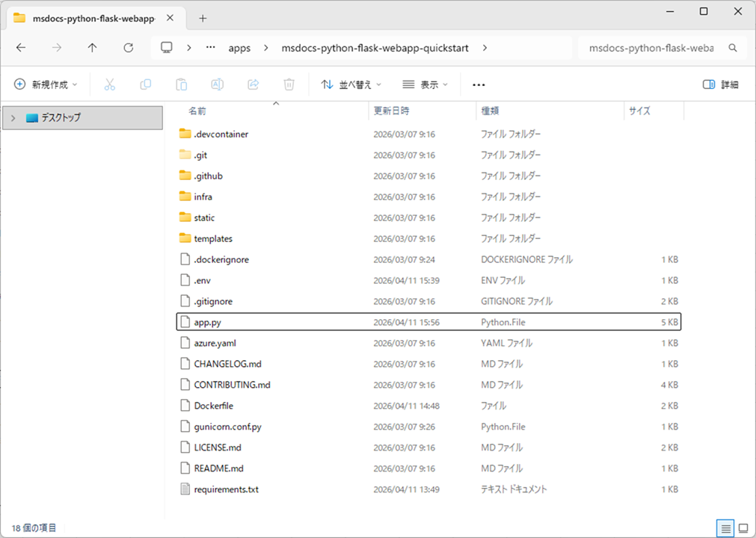Click the Share icon
Screen dimensions: 756x538
[x=253, y=84]
